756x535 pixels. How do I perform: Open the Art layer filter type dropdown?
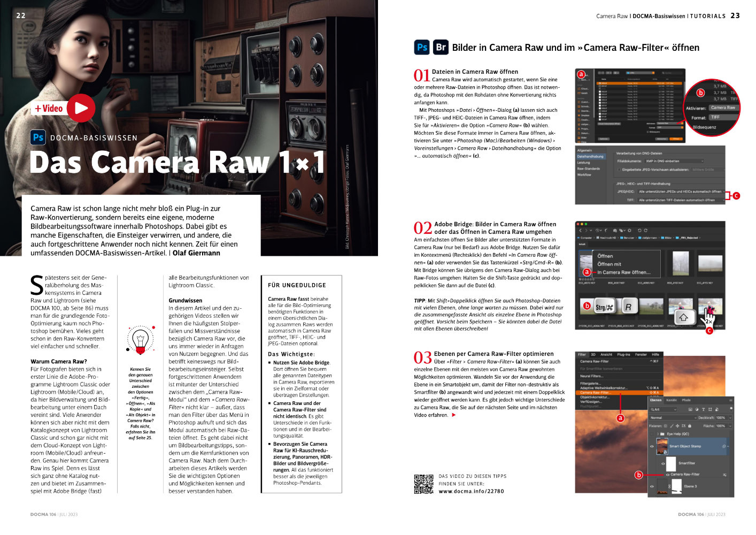[664, 409]
